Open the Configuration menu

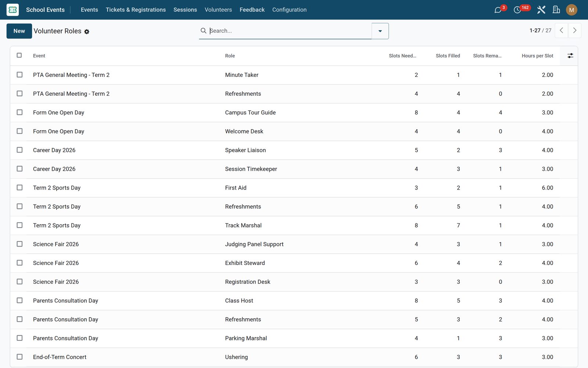click(x=289, y=10)
